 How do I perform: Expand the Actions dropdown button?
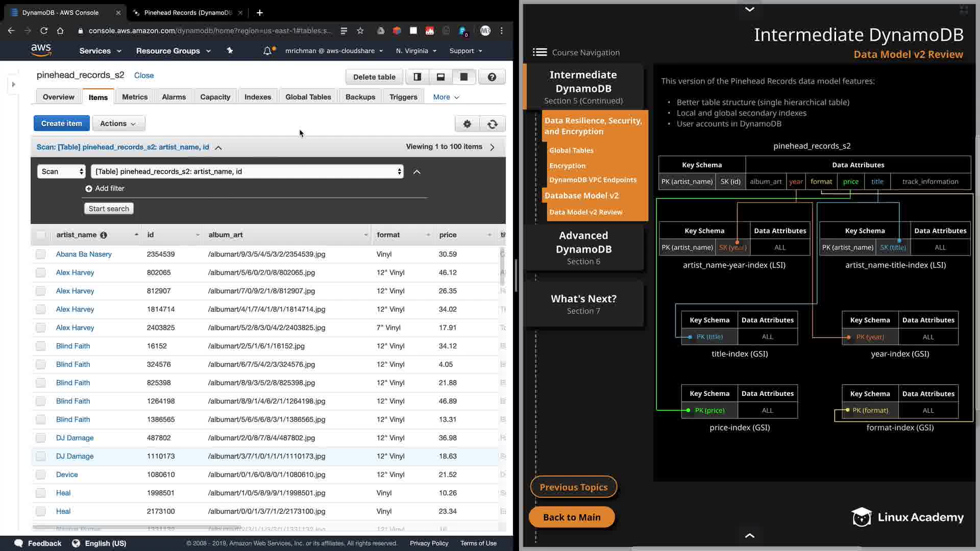coord(118,123)
